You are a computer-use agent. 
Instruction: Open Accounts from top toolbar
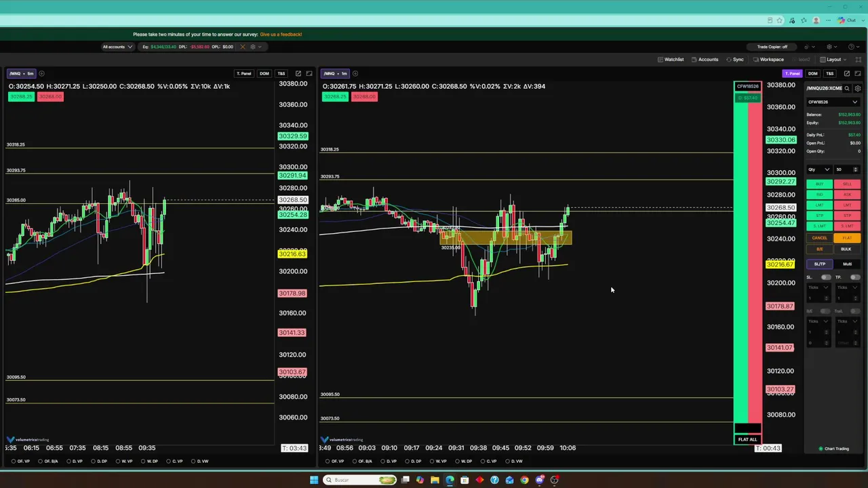coord(705,60)
